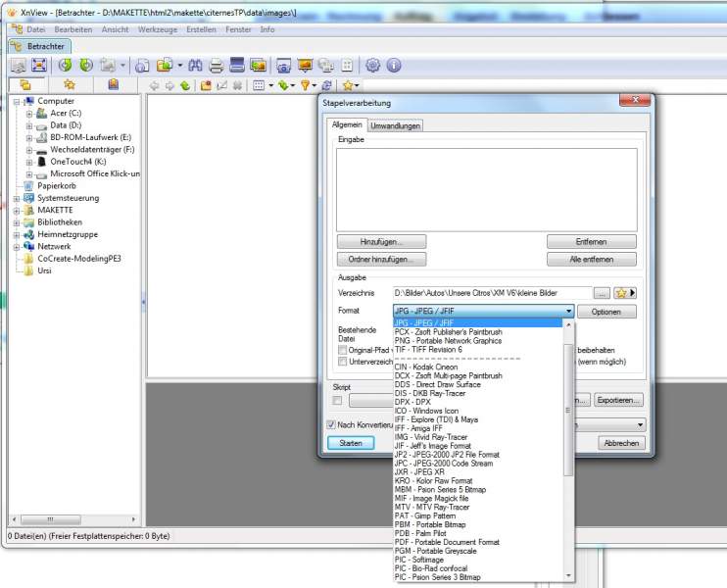
Task: Open the Werkzeuge menu
Action: pyautogui.click(x=158, y=29)
